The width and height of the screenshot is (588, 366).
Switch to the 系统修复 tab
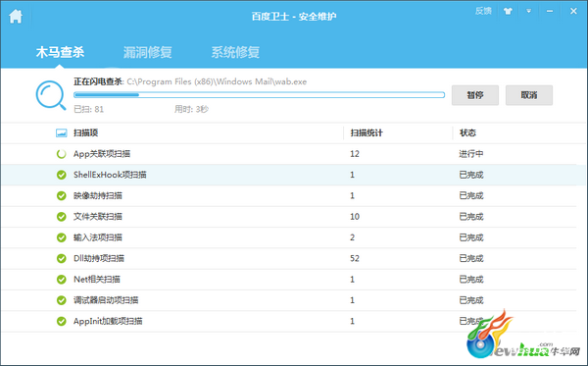click(235, 52)
